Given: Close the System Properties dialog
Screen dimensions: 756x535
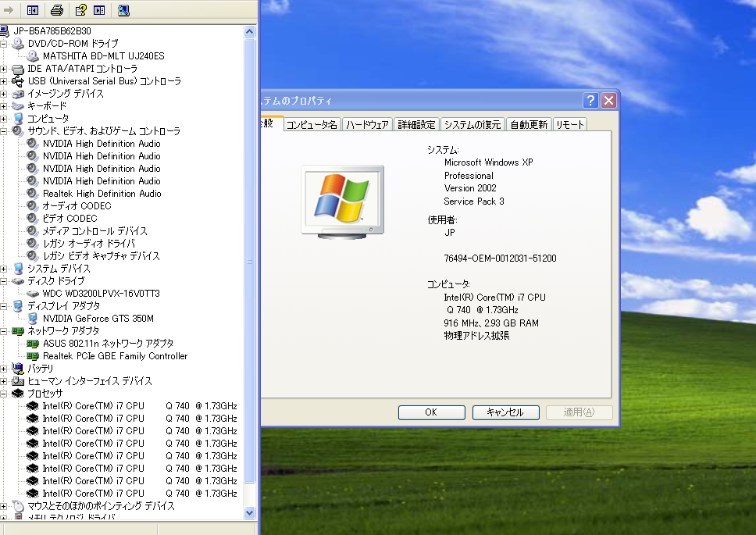Looking at the screenshot, I should [609, 101].
